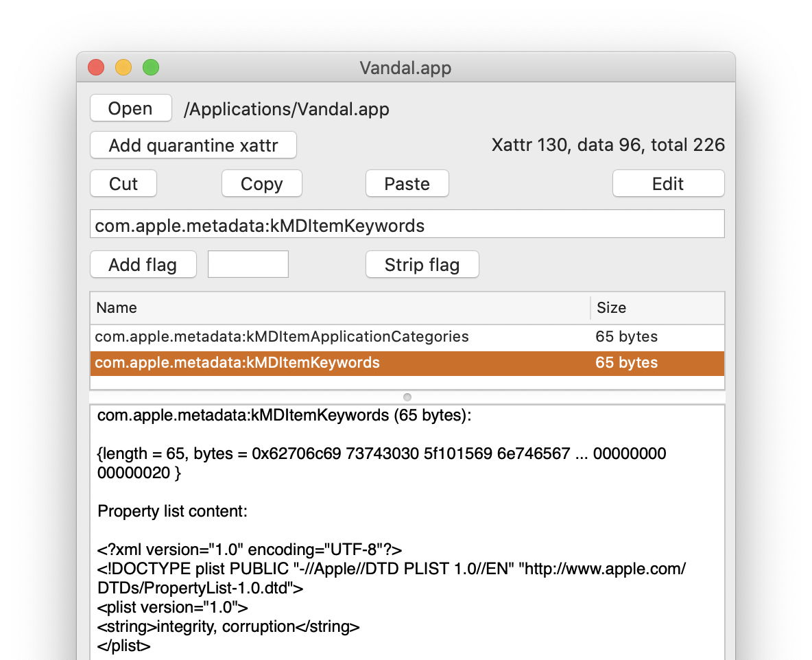The height and width of the screenshot is (660, 812).
Task: Click the /Applications/Vandal.app path label
Action: [x=286, y=109]
